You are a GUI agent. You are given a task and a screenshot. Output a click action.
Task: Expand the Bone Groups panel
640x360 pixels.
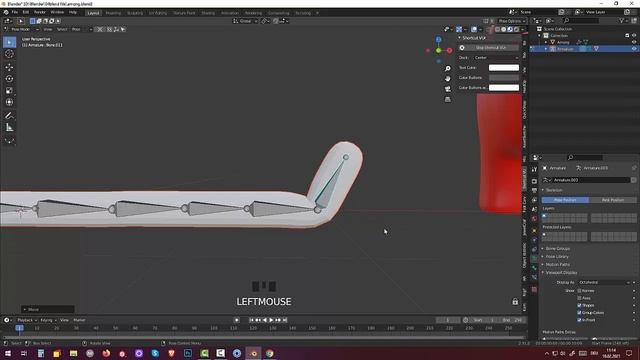[x=558, y=249]
